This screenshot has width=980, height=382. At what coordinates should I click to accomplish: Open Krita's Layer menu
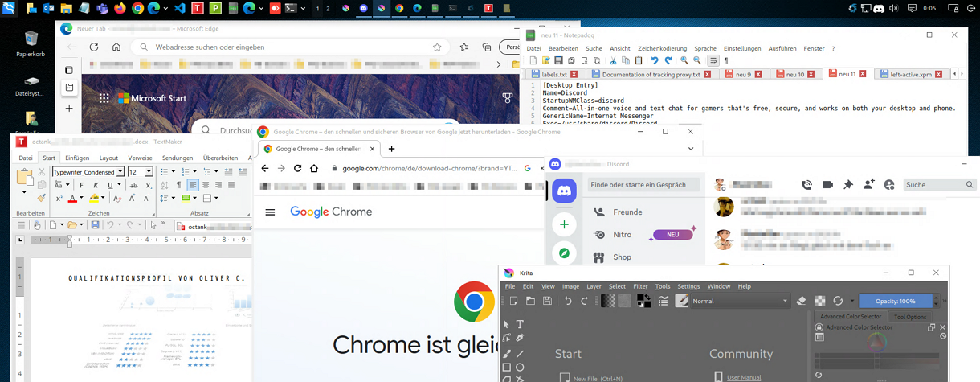(594, 286)
